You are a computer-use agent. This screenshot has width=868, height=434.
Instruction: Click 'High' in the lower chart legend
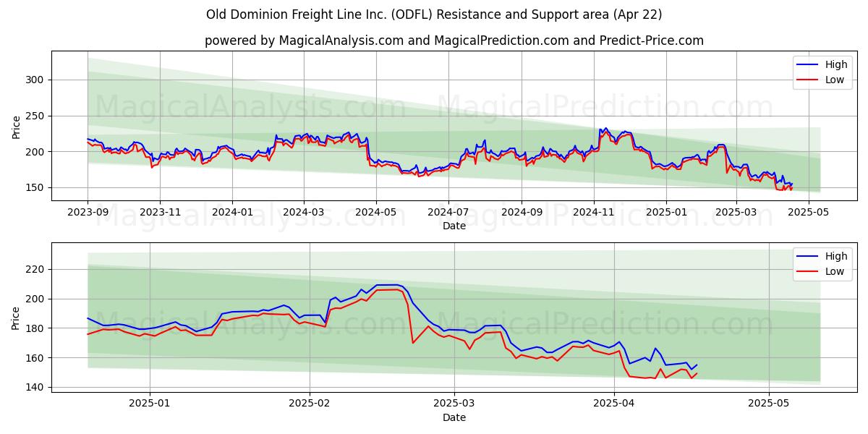(x=836, y=256)
